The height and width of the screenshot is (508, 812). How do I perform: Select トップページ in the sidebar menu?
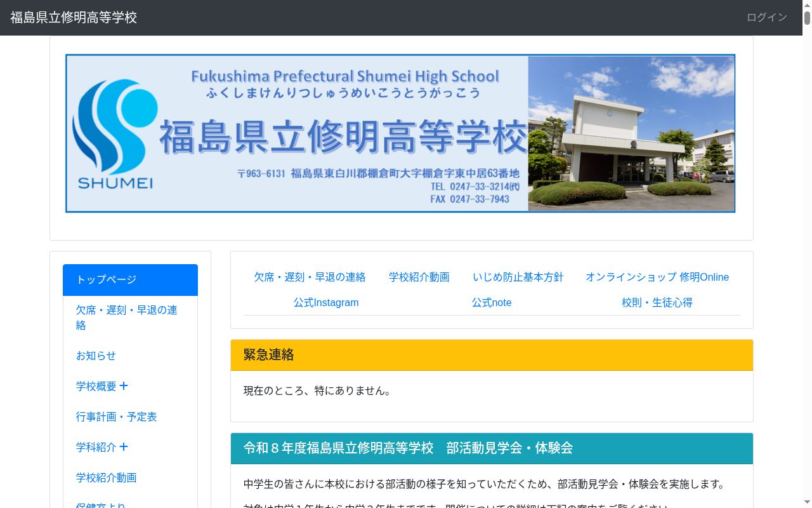tap(130, 280)
